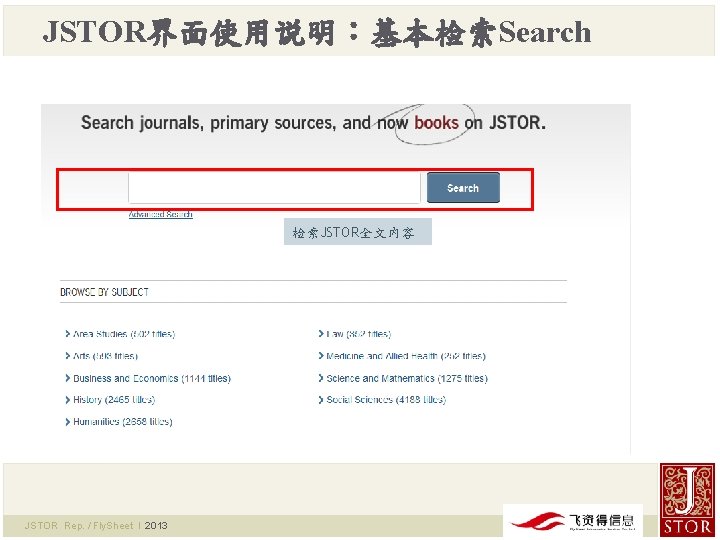Viewport: 720px width, 540px height.
Task: Expand chevron beside Humanities
Action: (68, 422)
